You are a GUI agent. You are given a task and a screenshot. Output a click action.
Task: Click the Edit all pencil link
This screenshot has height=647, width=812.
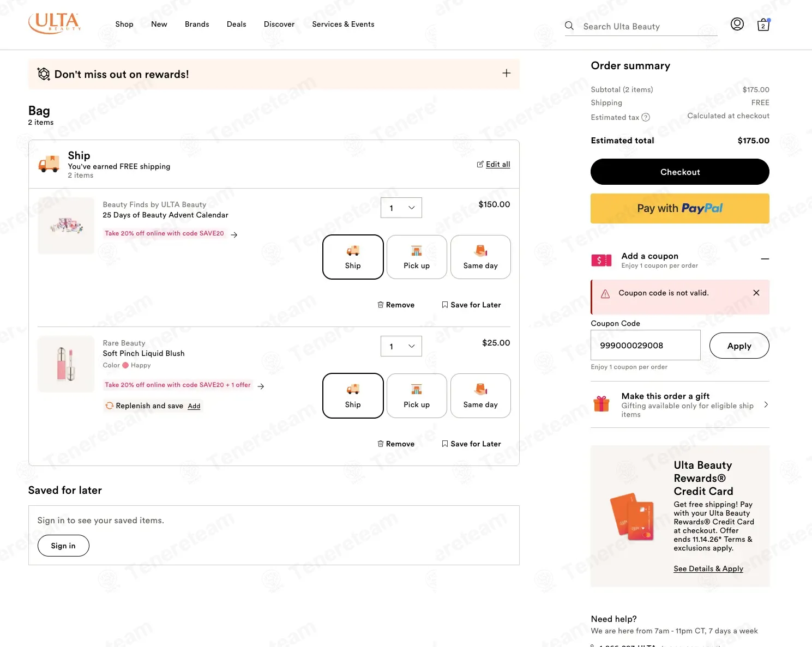click(494, 164)
